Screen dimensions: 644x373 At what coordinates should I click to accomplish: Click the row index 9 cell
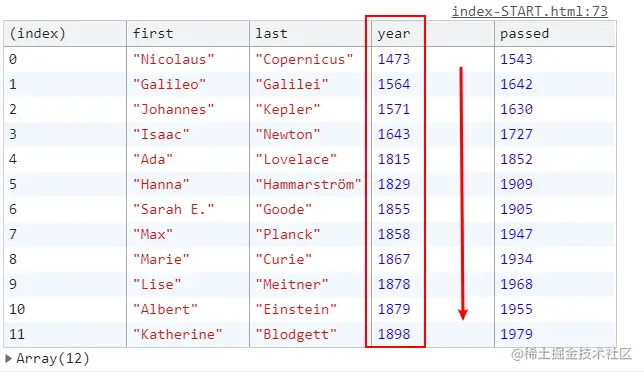tap(65, 284)
